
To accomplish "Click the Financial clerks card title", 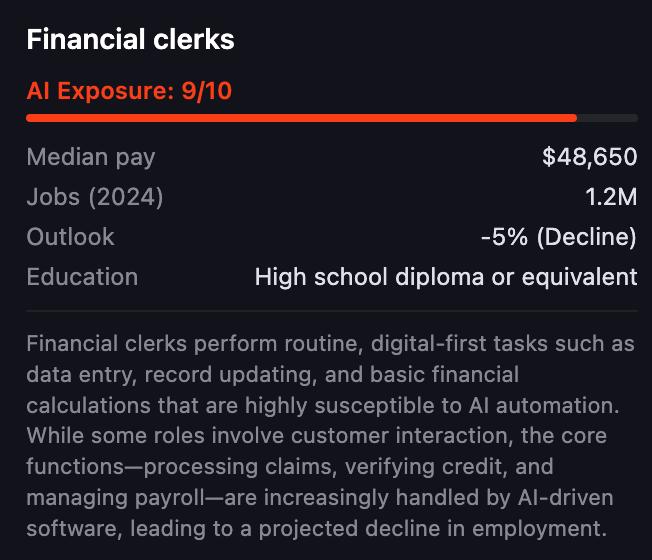I will 130,40.
